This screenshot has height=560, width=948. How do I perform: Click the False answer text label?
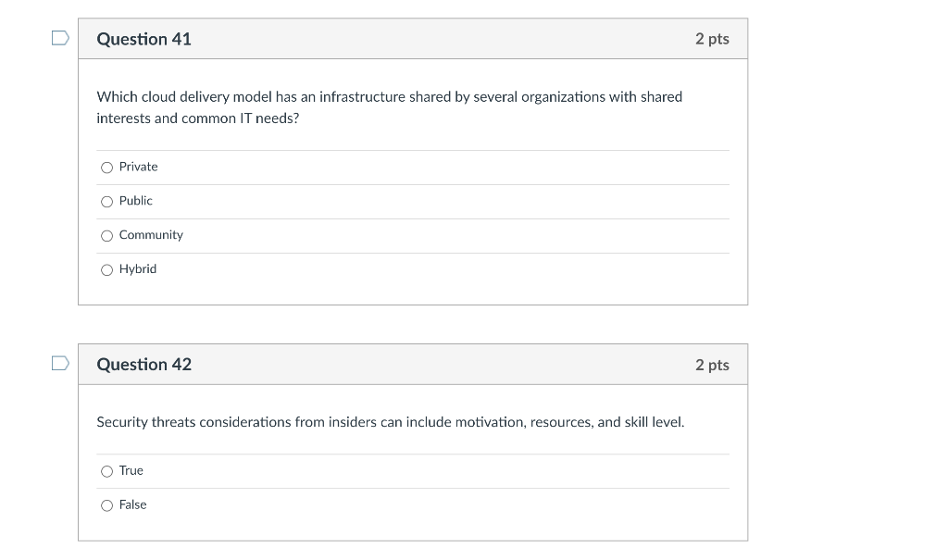tap(132, 504)
